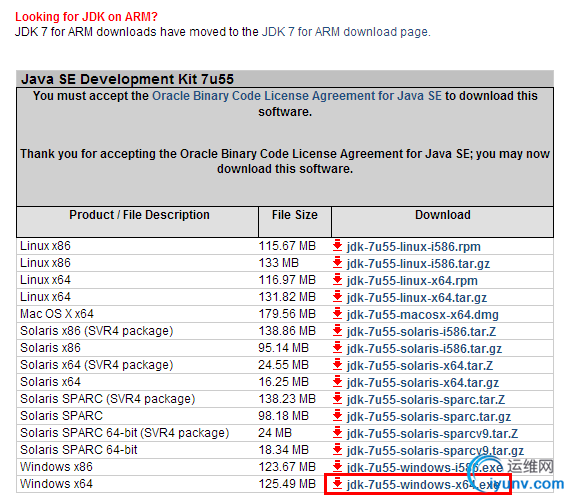Download jdk-7u55-windows-x64.exe file link
The image size is (570, 500).
pos(422,485)
